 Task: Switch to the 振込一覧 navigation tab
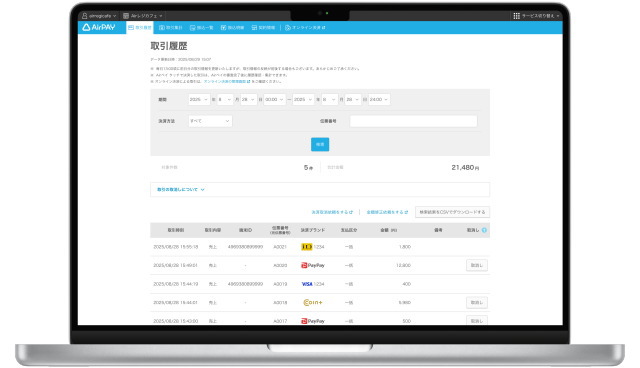click(202, 27)
